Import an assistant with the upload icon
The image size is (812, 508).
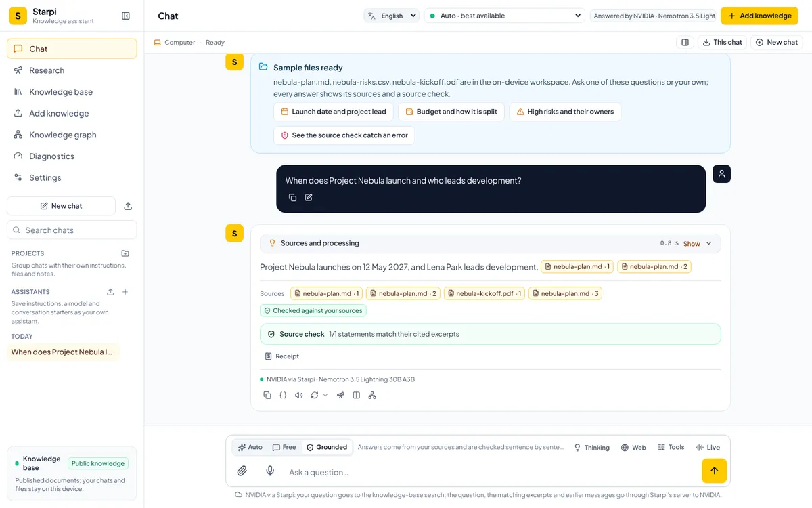(110, 292)
